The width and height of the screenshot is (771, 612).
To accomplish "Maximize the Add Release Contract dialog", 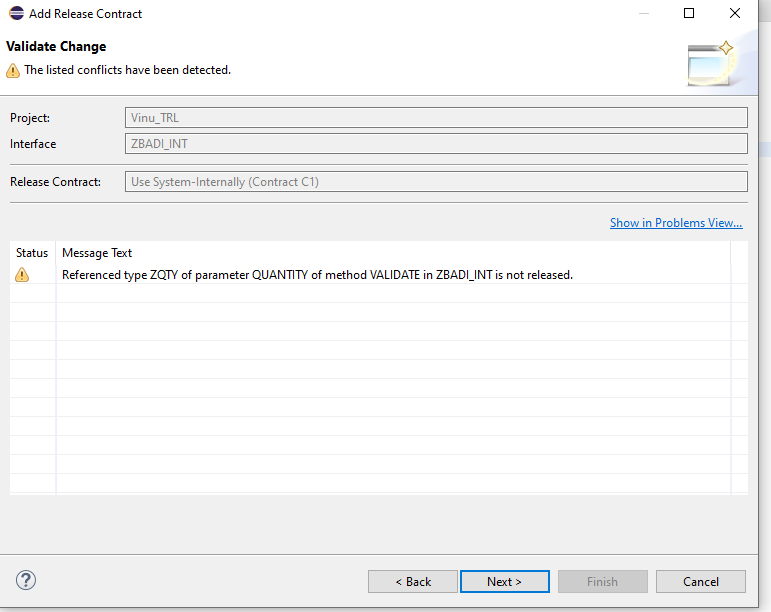I will click(689, 13).
